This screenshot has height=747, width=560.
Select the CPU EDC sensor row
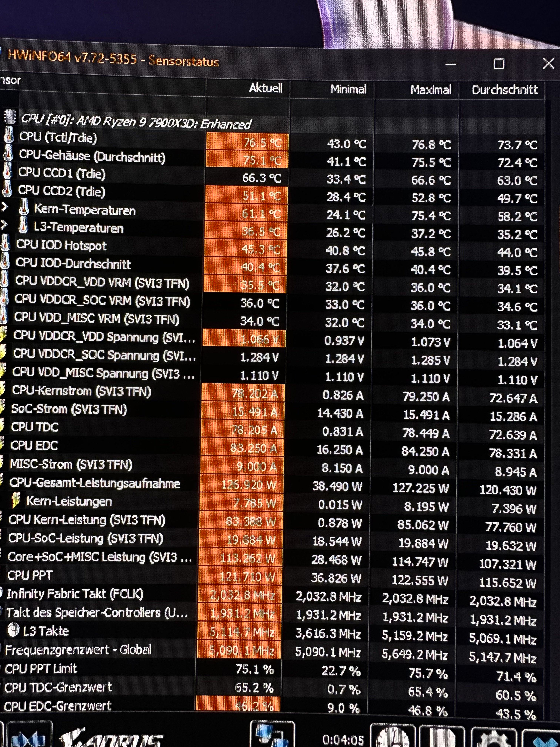[x=34, y=445]
